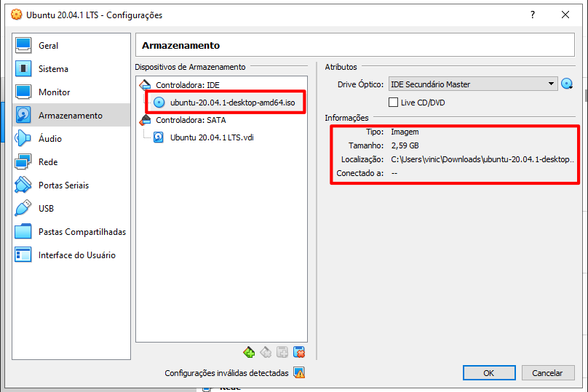
Task: Click the hard disk icon of the VDI
Action: pos(159,137)
